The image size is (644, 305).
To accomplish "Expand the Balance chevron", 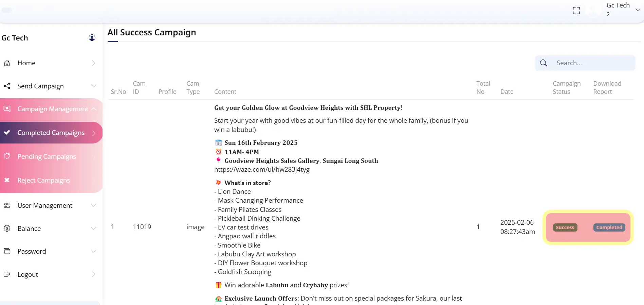I will pos(94,228).
